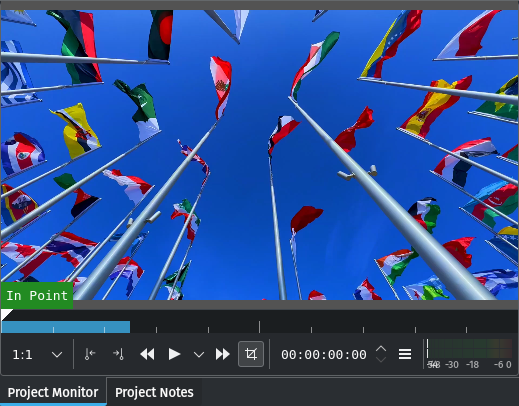
Task: Play the project monitor video
Action: point(174,354)
